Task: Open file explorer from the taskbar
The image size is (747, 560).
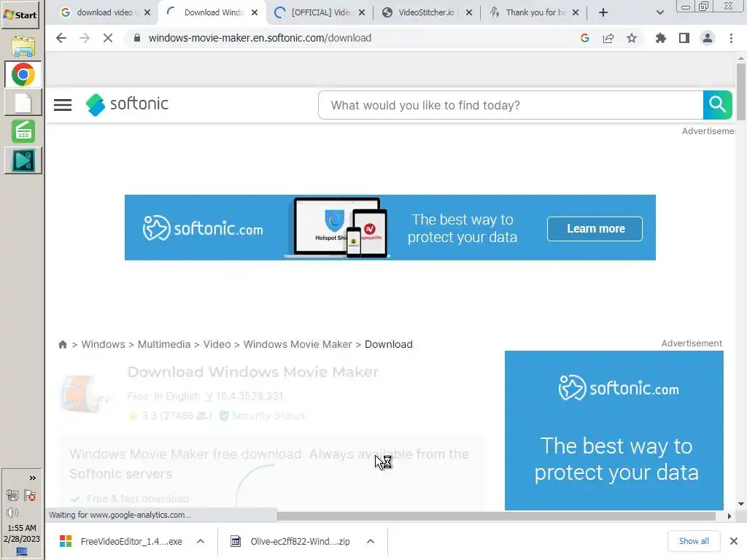Action: [23, 47]
